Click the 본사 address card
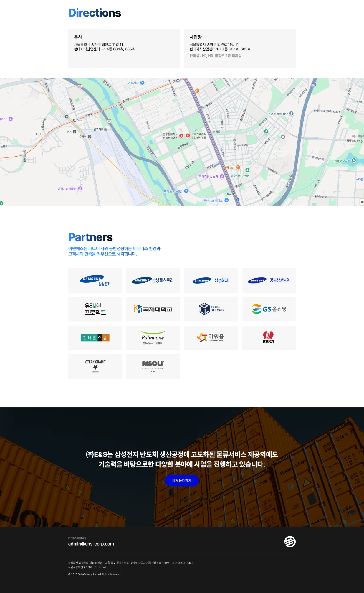The width and height of the screenshot is (364, 593). tap(124, 49)
